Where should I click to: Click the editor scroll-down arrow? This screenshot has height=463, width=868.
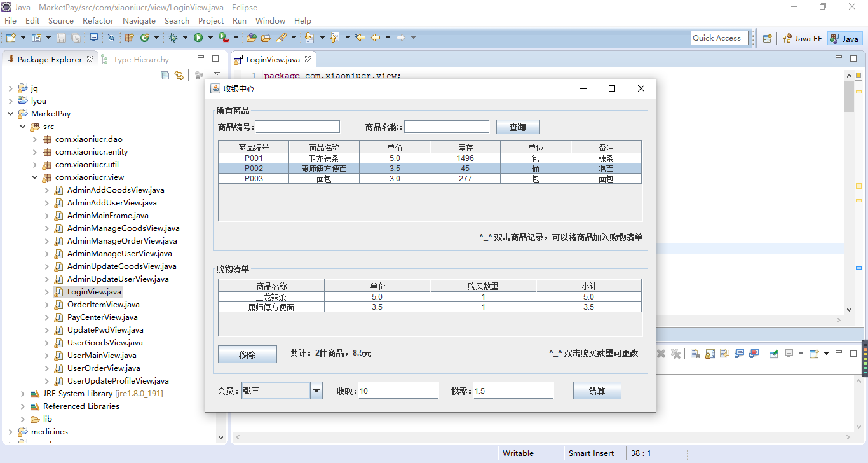[849, 310]
